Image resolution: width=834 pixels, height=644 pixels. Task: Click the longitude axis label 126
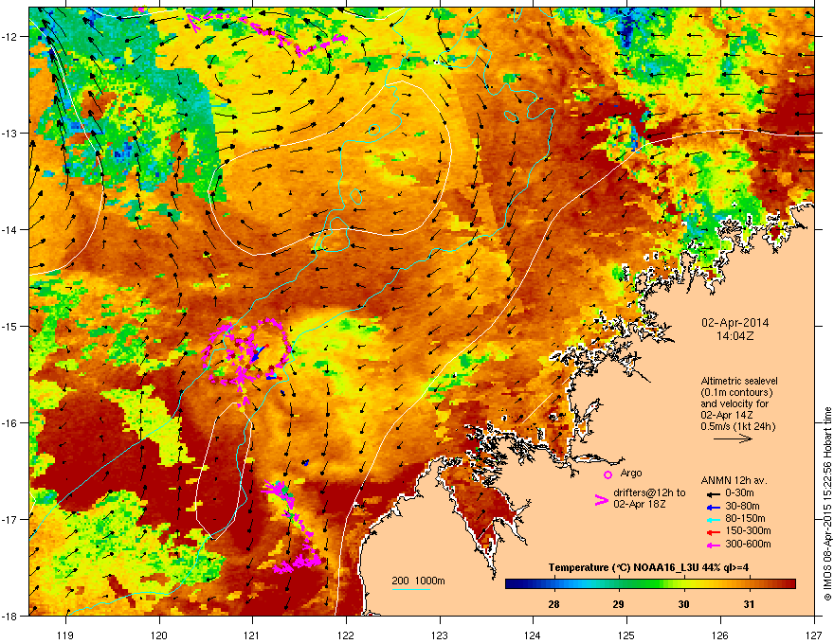tap(720, 635)
